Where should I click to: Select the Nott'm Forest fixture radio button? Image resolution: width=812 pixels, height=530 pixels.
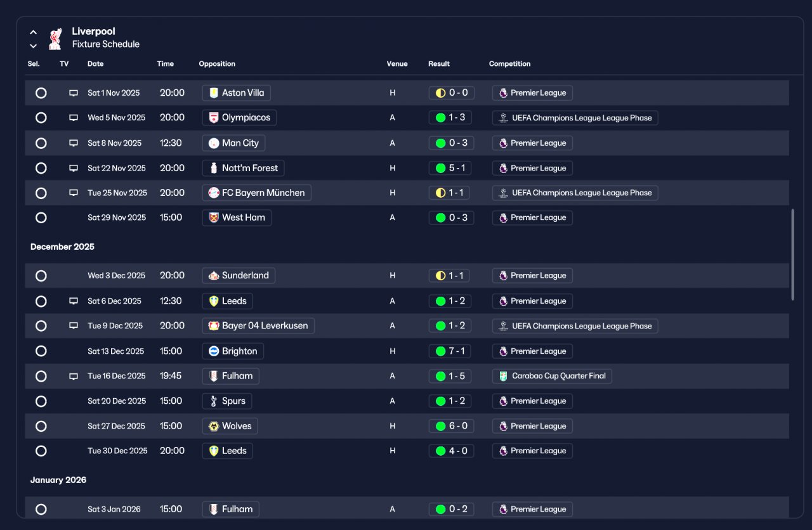(41, 168)
